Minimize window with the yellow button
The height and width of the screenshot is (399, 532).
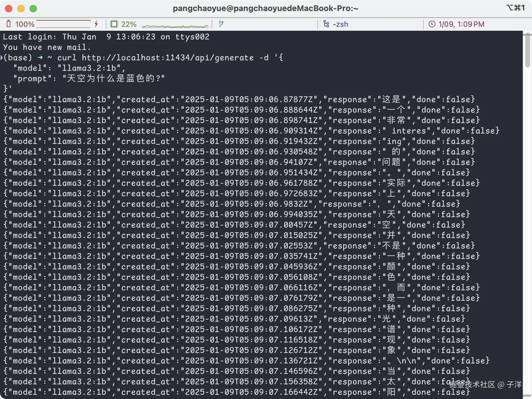[21, 9]
